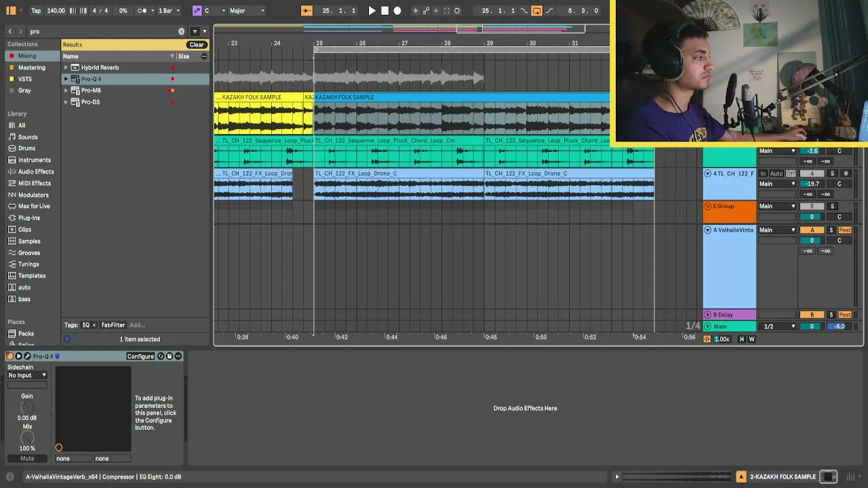Open Pro-Q 4 plug-in window wrench icon
Viewport: 868px width, 488px height.
27,357
